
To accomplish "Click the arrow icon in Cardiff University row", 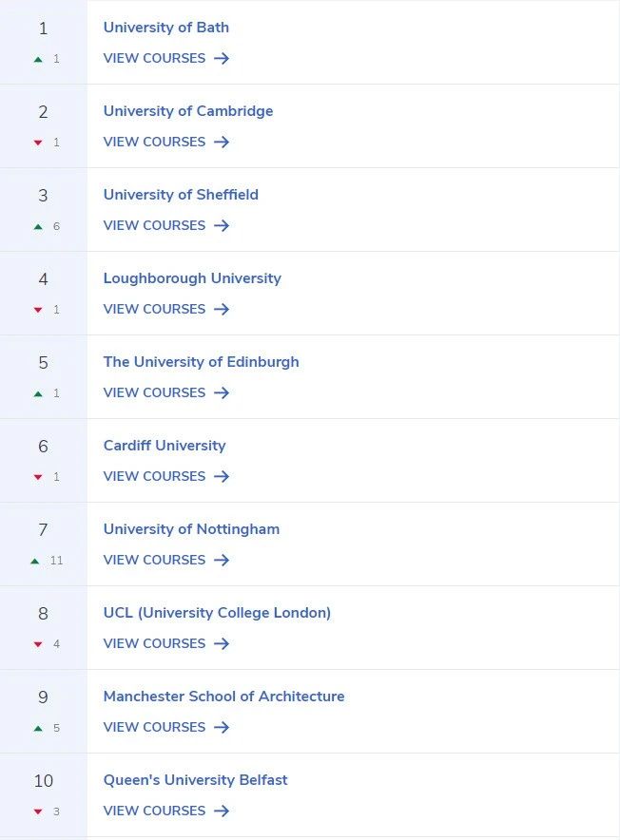I will [222, 476].
